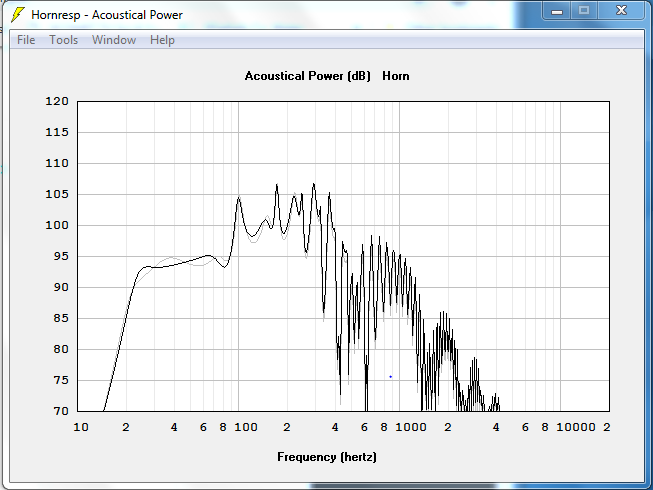Click the 85 value on vertical axis
The height and width of the screenshot is (490, 653).
(x=61, y=318)
